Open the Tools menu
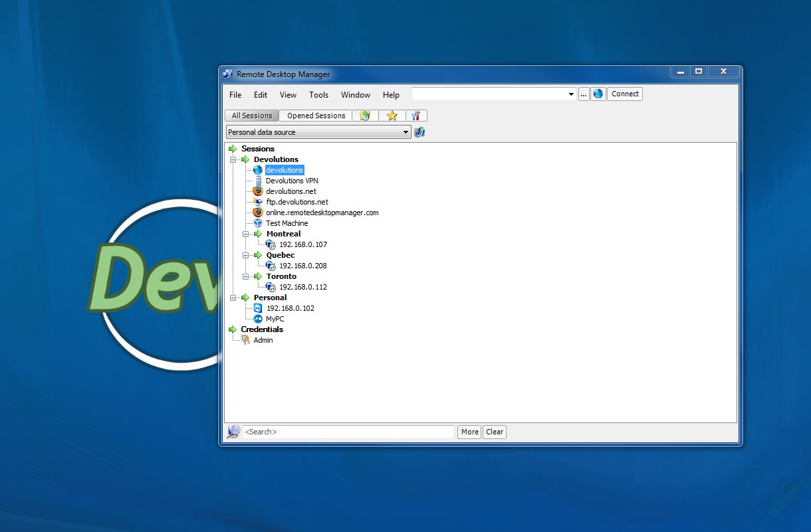The height and width of the screenshot is (532, 811). tap(318, 95)
